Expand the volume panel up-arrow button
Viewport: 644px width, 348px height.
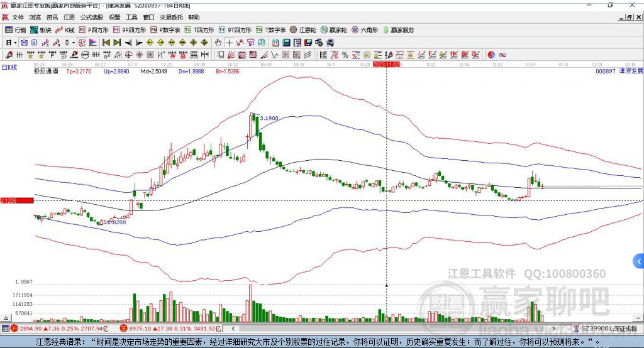(6, 318)
